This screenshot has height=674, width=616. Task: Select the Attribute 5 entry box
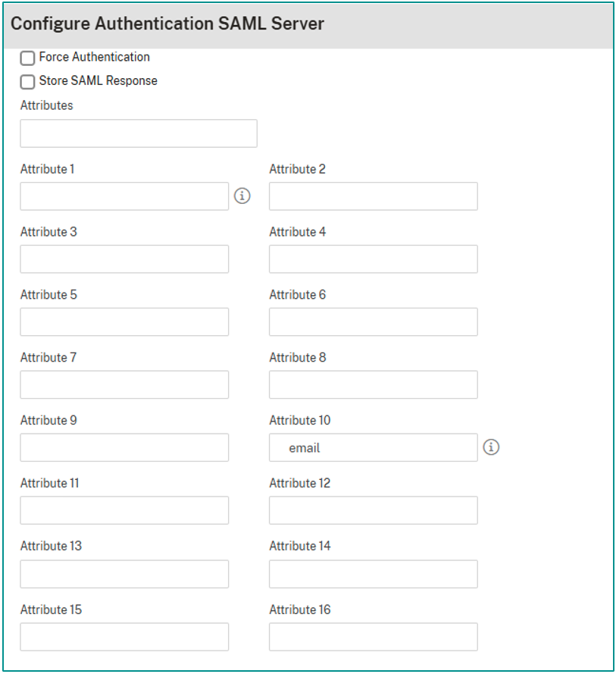click(x=124, y=321)
